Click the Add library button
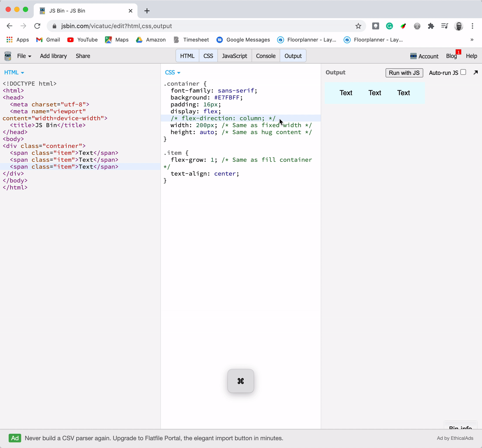Viewport: 482px width, 448px height. 53,56
